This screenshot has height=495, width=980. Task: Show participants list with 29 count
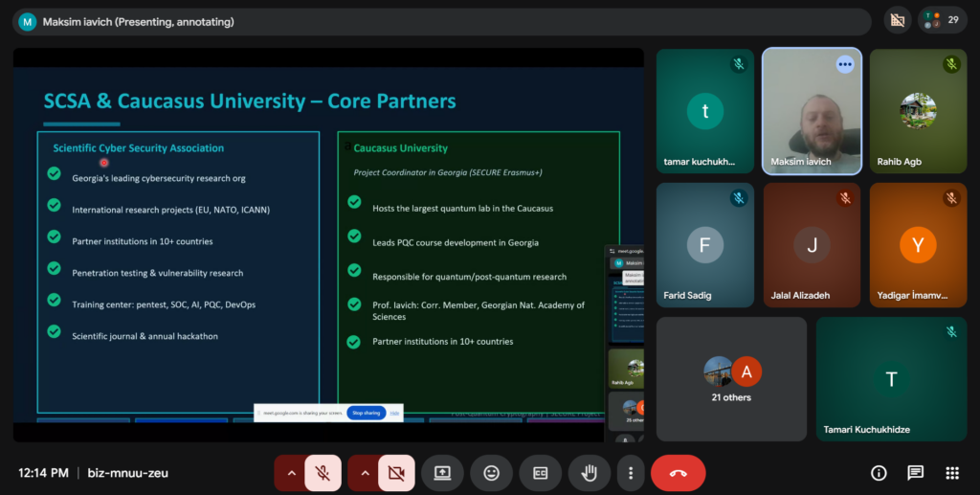point(943,20)
